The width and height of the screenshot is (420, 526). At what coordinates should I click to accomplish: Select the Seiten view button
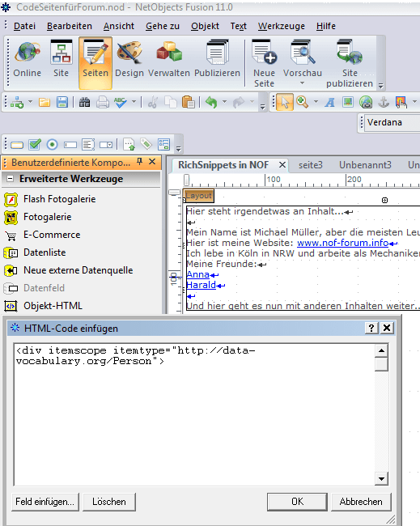(x=95, y=62)
